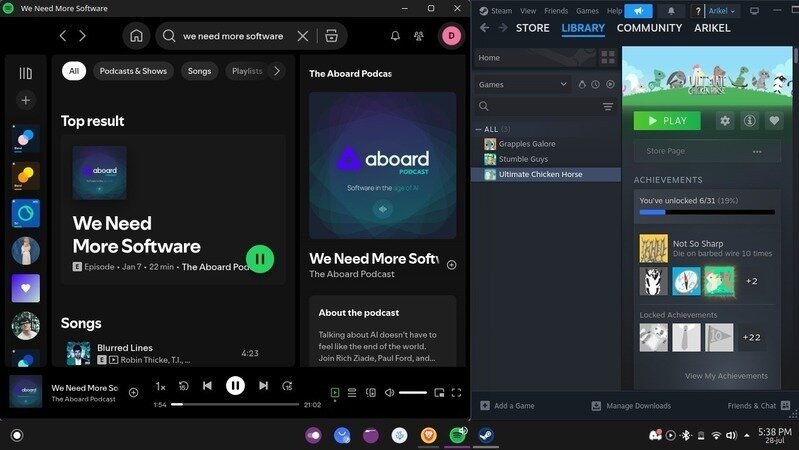Open Blurred Lines song row
Image resolution: width=799 pixels, height=450 pixels.
[173, 353]
